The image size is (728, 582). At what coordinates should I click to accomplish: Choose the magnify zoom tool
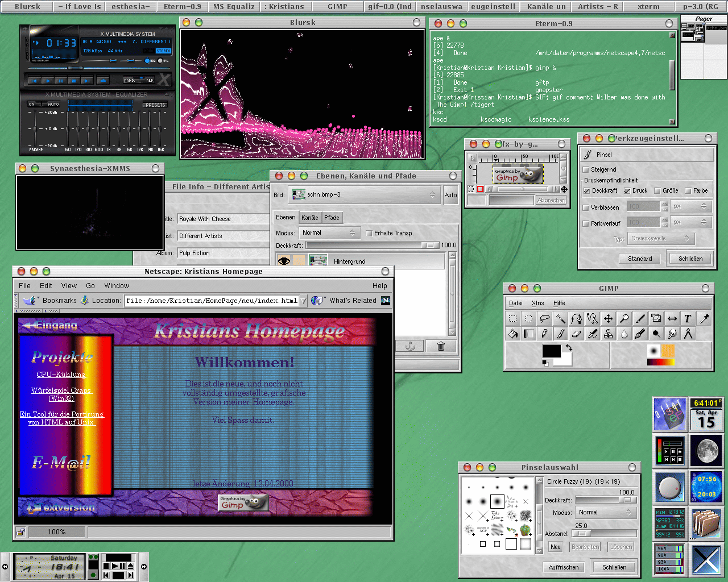(624, 319)
